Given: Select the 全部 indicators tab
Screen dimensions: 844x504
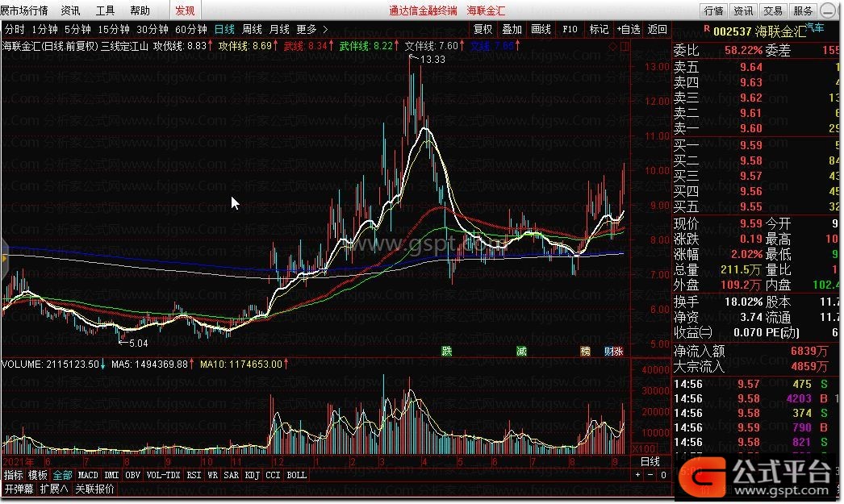Looking at the screenshot, I should click(x=62, y=475).
